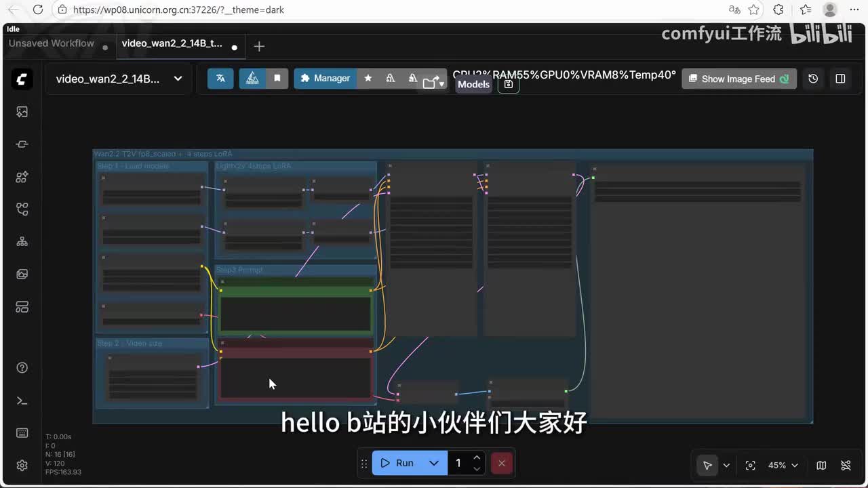Open the workflow name dropdown video_wan2_2_14B
Image resolution: width=868 pixels, height=488 pixels.
click(119, 79)
